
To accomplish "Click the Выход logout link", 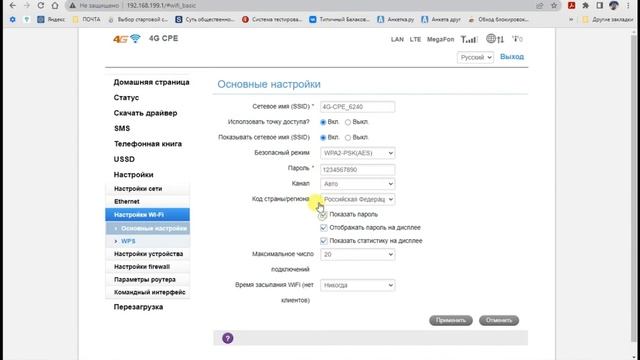I will click(512, 57).
